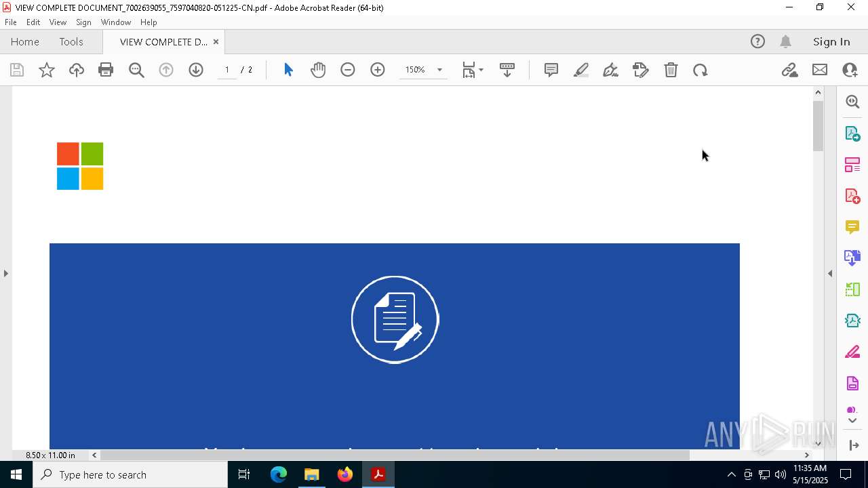
Task: Switch to the Tools tab
Action: pyautogui.click(x=71, y=41)
